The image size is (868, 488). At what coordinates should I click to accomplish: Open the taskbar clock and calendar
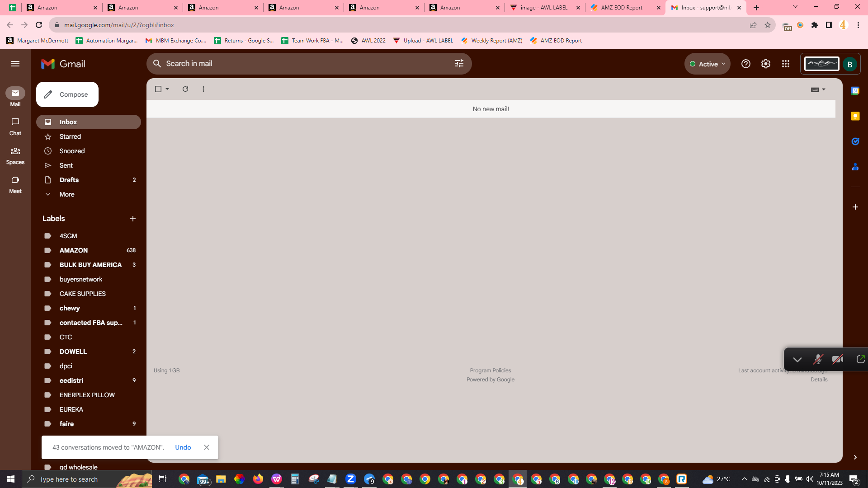[830, 479]
